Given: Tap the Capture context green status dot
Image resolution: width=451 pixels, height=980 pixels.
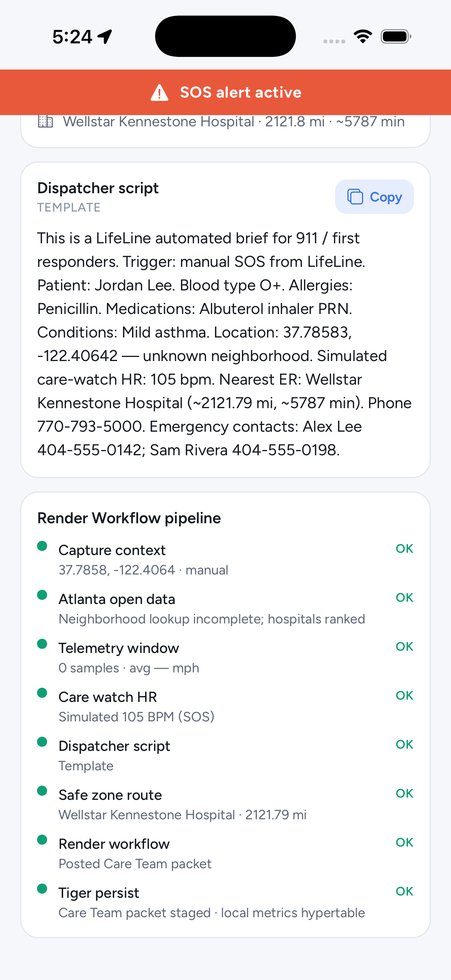Looking at the screenshot, I should 42,546.
